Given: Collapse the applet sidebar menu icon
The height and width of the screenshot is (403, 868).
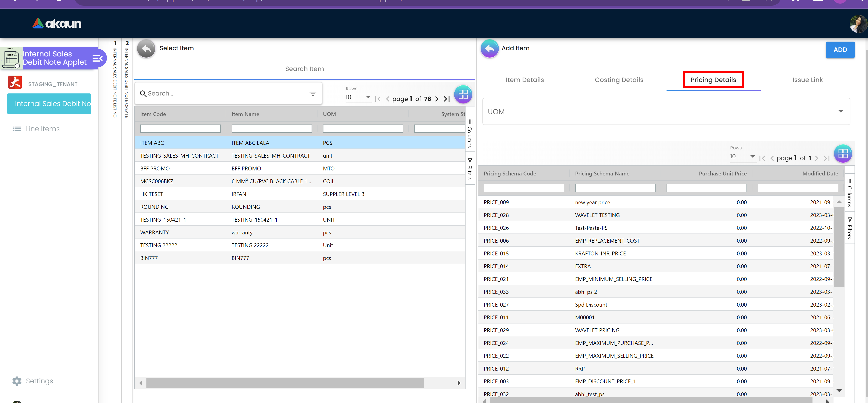Looking at the screenshot, I should [x=97, y=58].
